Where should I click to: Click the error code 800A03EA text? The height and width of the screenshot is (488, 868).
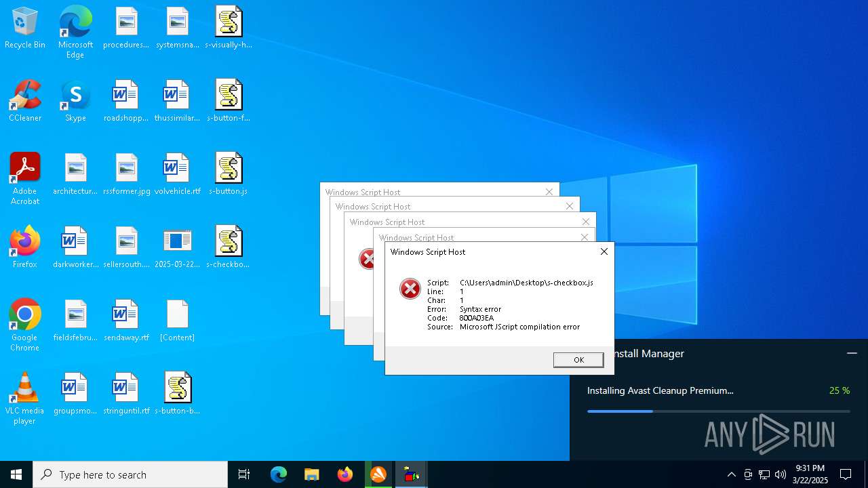(x=477, y=318)
